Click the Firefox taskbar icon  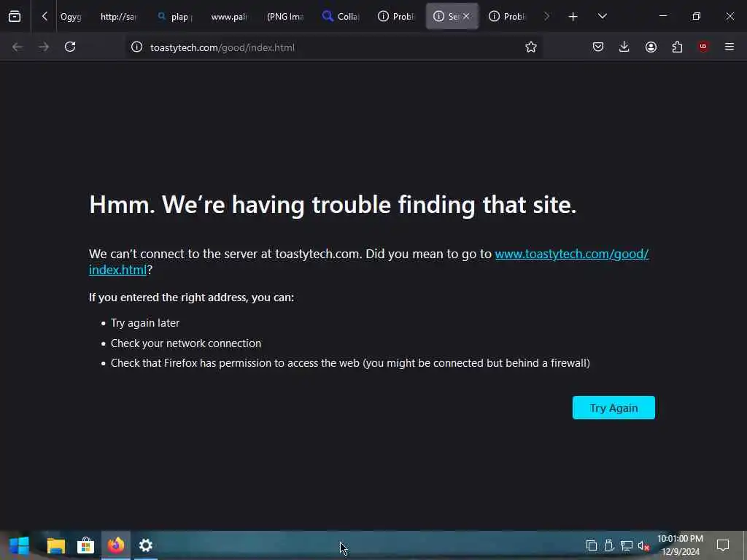116,545
